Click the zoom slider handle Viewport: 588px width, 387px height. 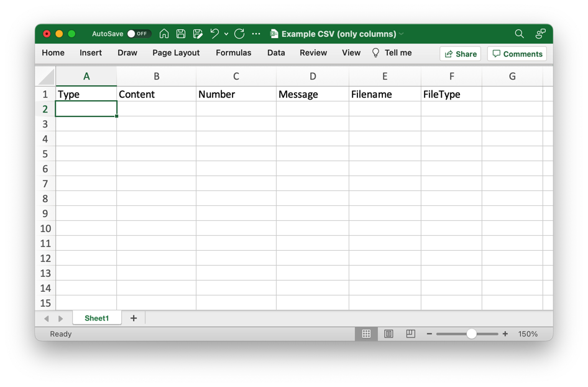471,333
